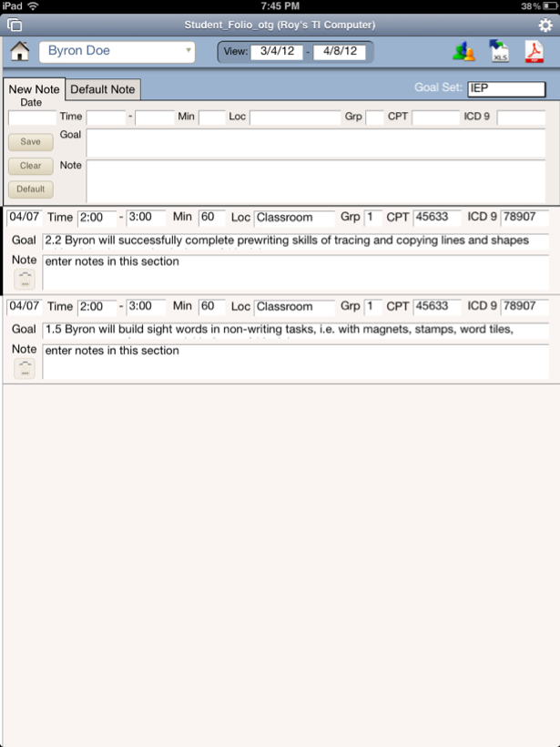This screenshot has height=747, width=560.
Task: Select the view start date 3/4/12
Action: point(277,52)
